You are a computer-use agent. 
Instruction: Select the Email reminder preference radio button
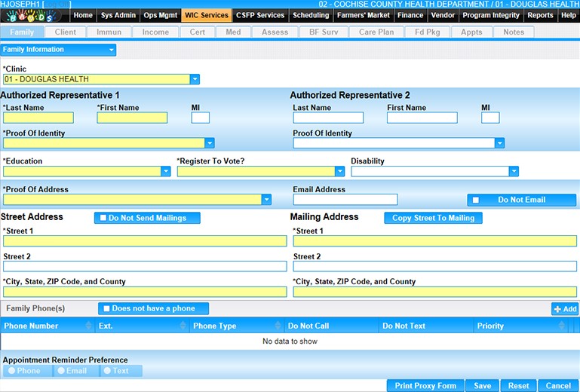click(60, 371)
